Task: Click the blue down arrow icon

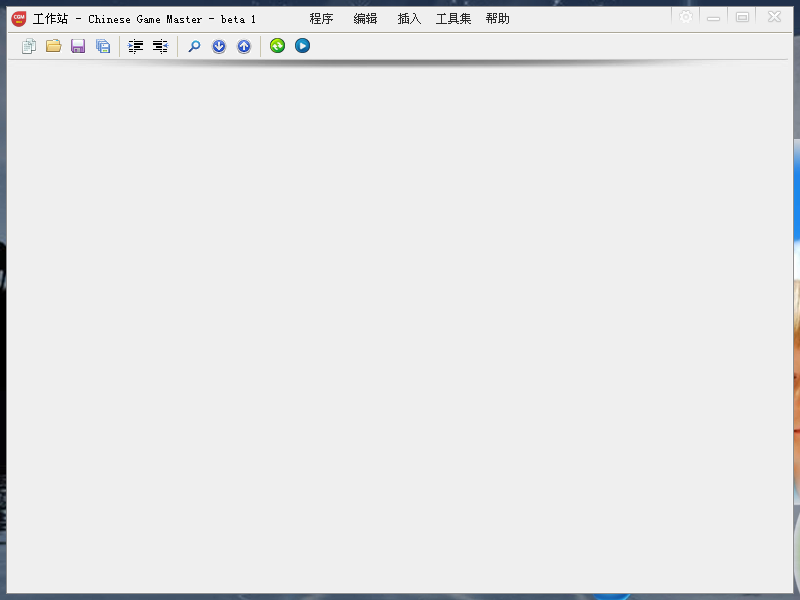Action: point(219,46)
